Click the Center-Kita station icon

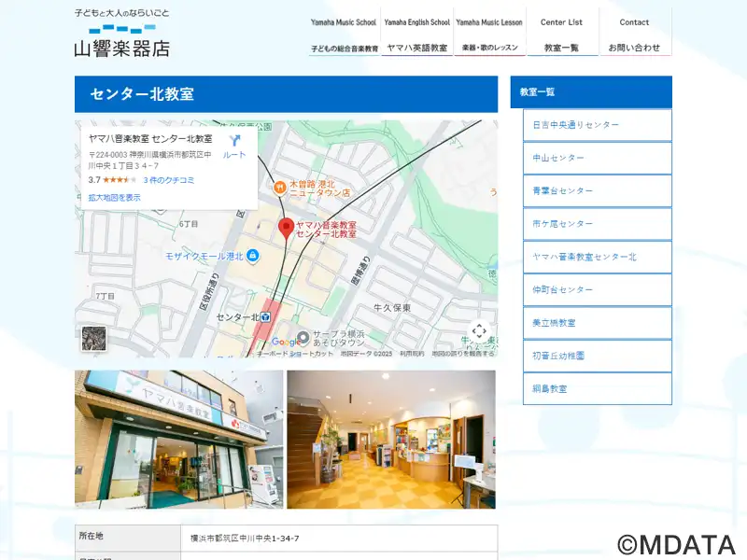coord(267,317)
